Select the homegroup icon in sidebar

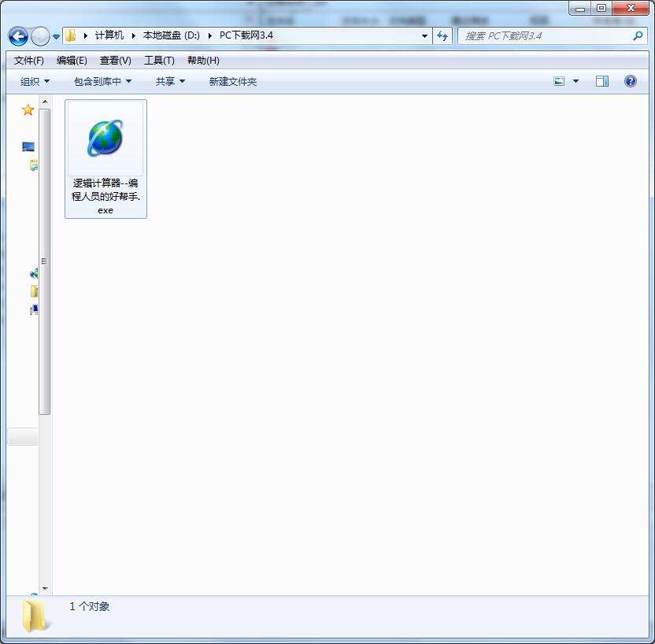34,273
